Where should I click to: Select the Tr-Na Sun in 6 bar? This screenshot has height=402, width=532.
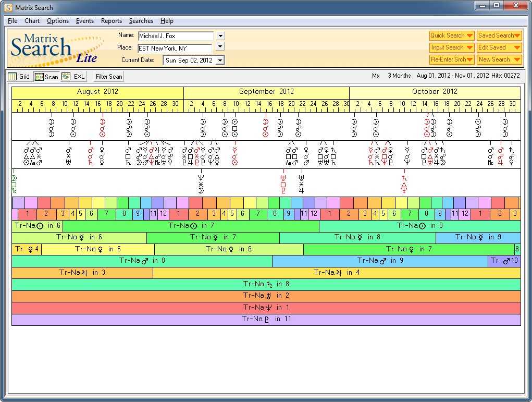click(x=38, y=226)
